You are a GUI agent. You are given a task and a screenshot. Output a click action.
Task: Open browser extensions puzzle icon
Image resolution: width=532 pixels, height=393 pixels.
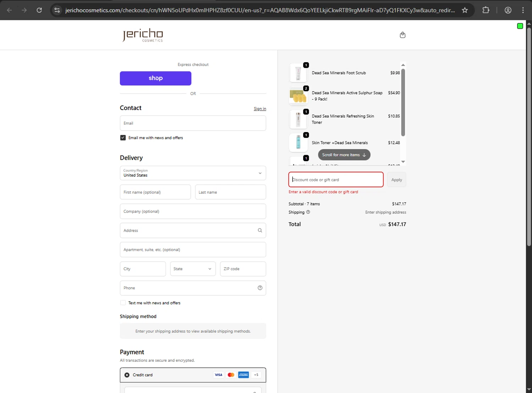point(486,10)
